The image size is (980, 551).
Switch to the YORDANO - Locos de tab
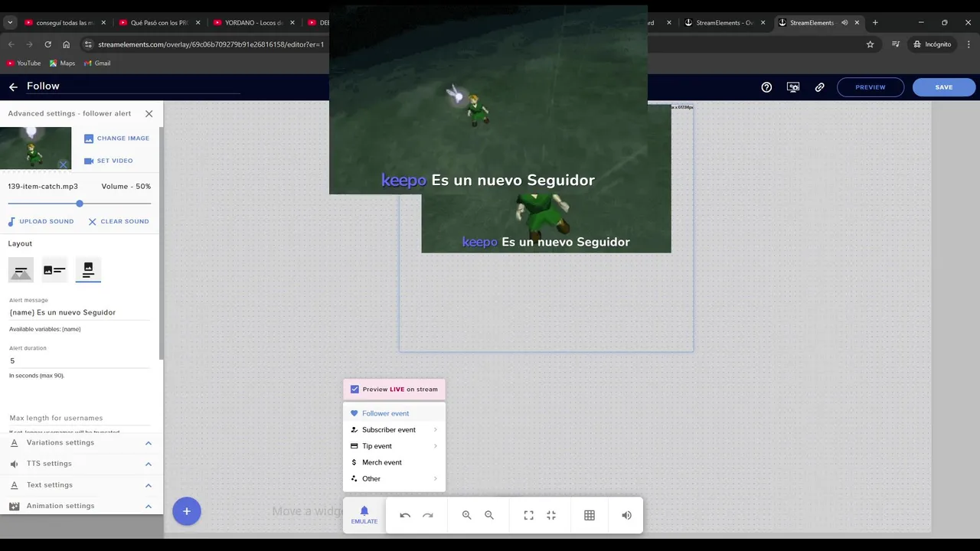[253, 22]
